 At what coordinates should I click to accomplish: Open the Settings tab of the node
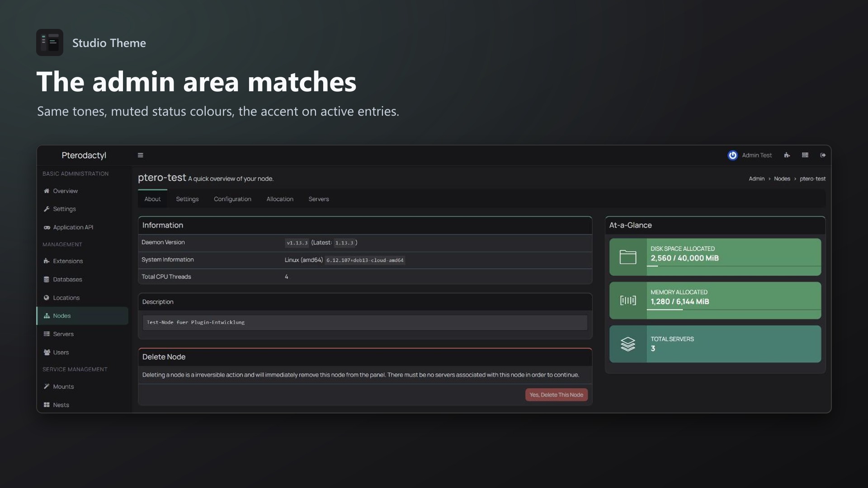(x=187, y=199)
